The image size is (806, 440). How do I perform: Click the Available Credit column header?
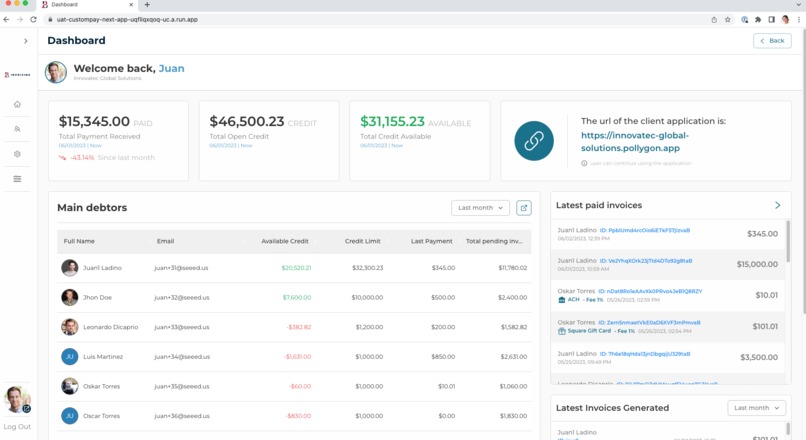point(285,241)
